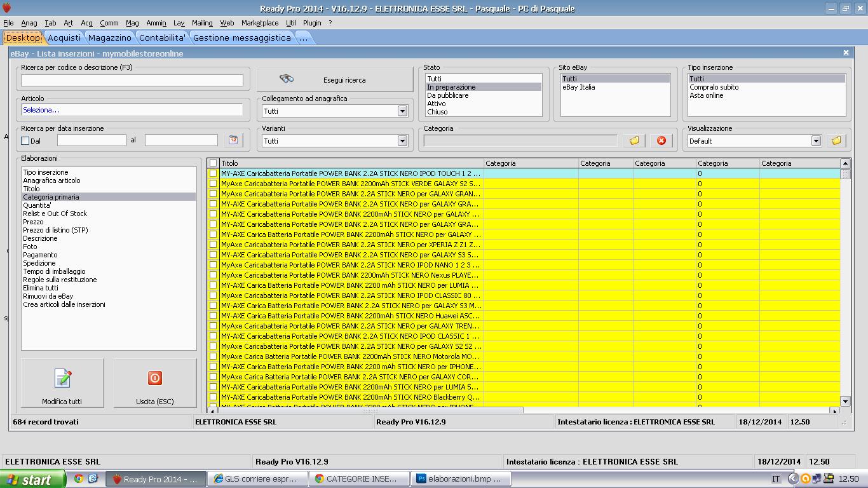Click the vertical scrollbar down arrow of table

(x=844, y=401)
